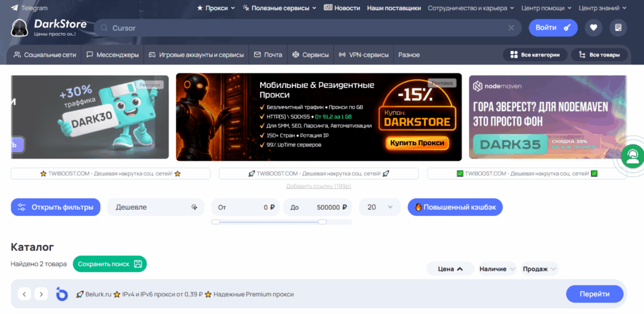Click the Belurk.ru proxy ad text
This screenshot has width=644, height=314.
coord(185,295)
